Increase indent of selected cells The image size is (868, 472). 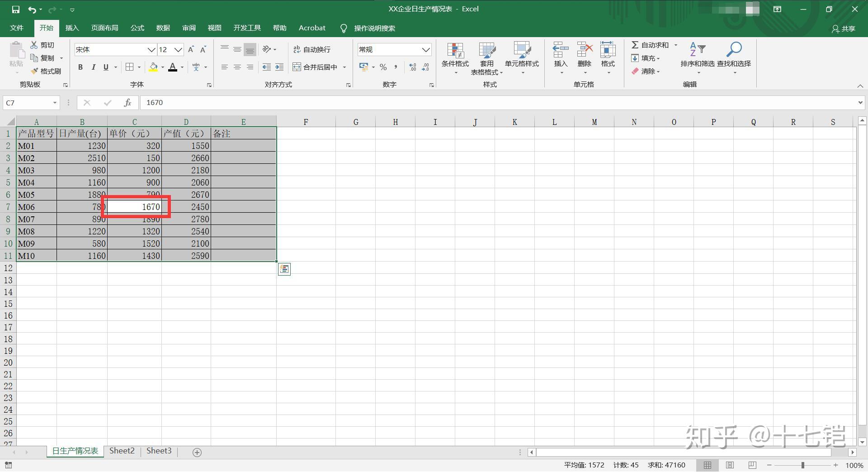coord(279,67)
